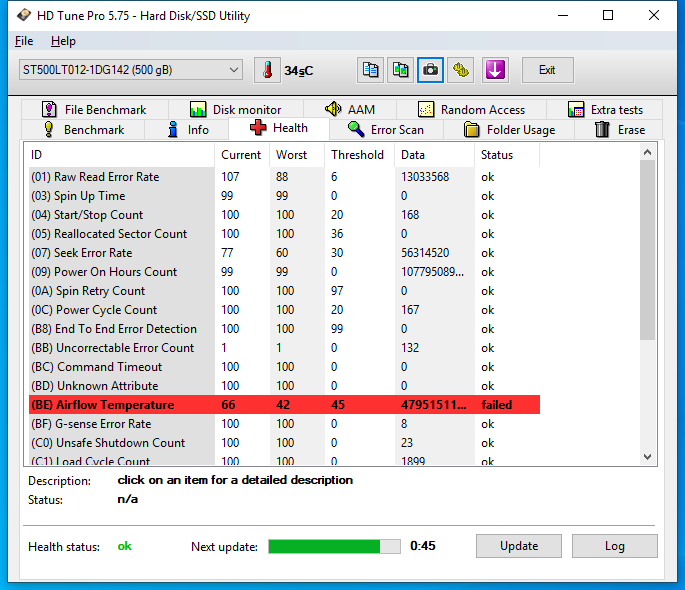Open the options wrench icon
The image size is (685, 590).
click(x=460, y=70)
